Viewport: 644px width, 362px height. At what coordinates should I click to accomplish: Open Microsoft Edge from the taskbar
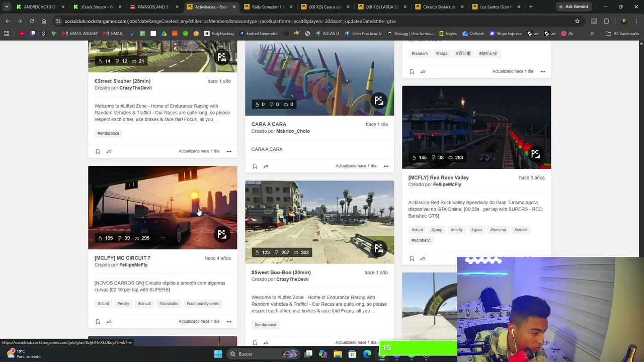[x=367, y=354]
